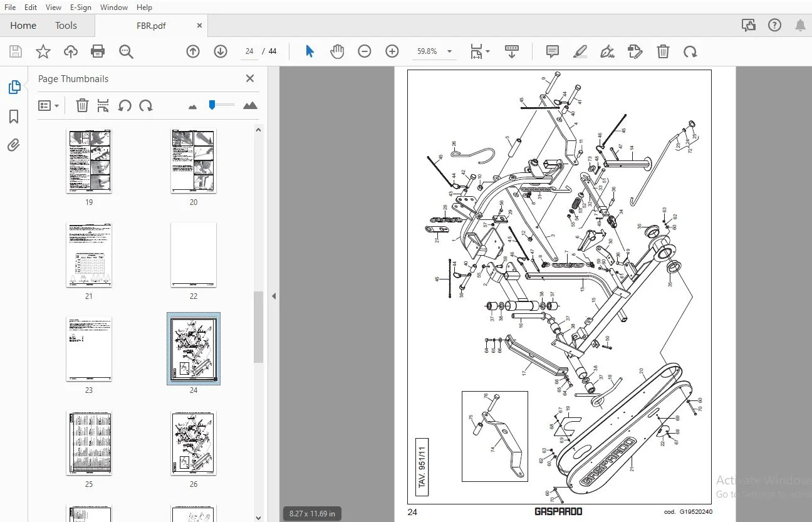Select page 25 thumbnail

(x=89, y=443)
